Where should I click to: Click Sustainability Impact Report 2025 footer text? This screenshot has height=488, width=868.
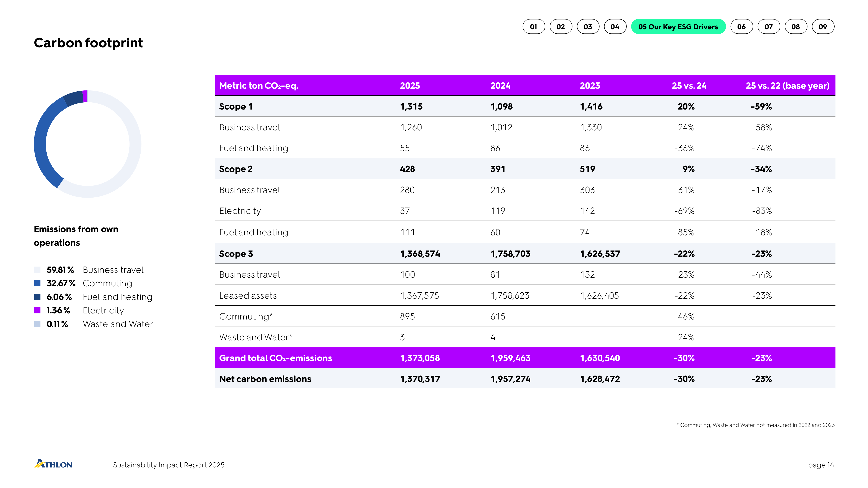168,465
